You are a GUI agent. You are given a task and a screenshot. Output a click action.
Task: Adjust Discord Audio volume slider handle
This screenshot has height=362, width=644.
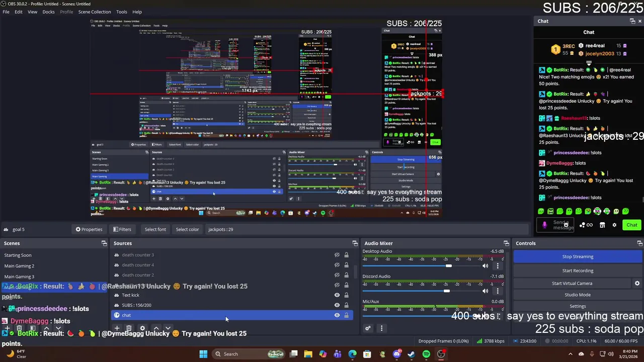[446, 291]
